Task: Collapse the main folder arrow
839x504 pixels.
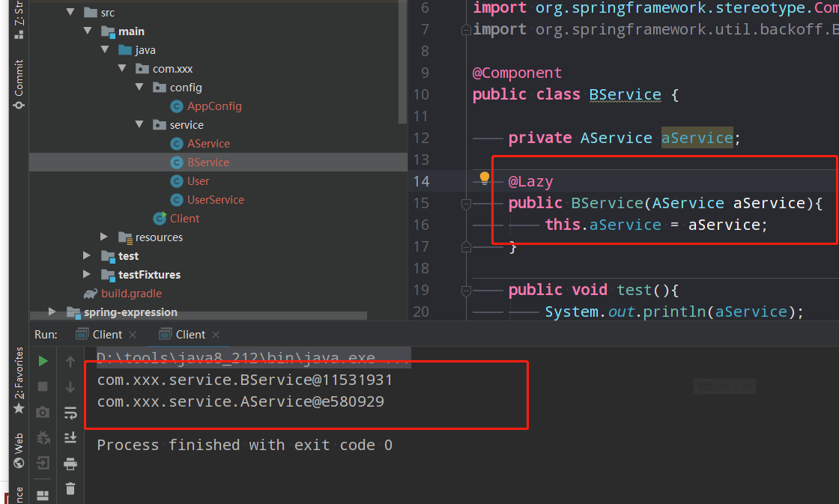Action: pos(87,31)
